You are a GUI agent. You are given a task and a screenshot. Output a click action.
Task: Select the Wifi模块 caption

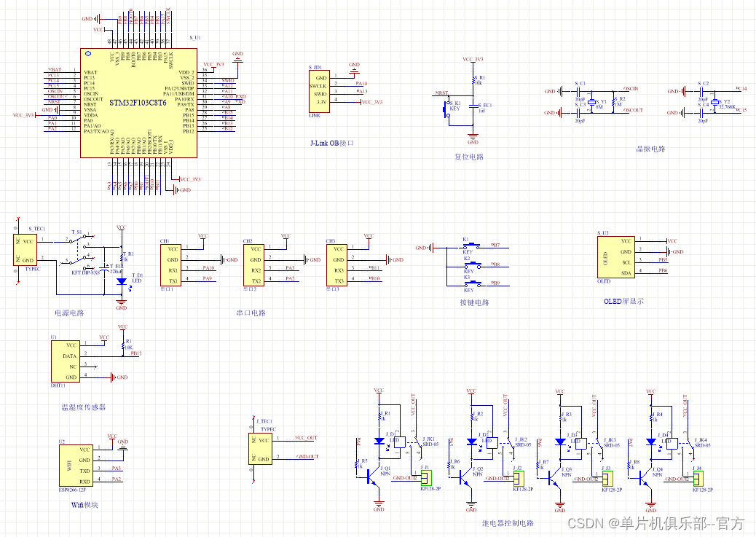pos(85,505)
